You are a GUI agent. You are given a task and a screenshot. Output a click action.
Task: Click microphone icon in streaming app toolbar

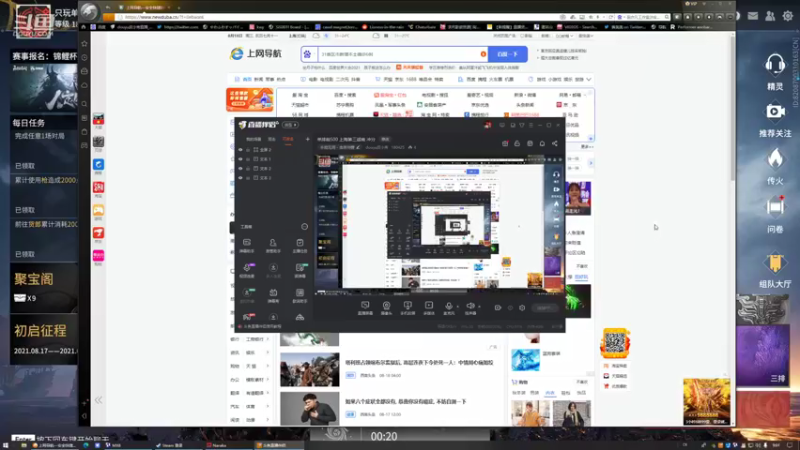[448, 305]
